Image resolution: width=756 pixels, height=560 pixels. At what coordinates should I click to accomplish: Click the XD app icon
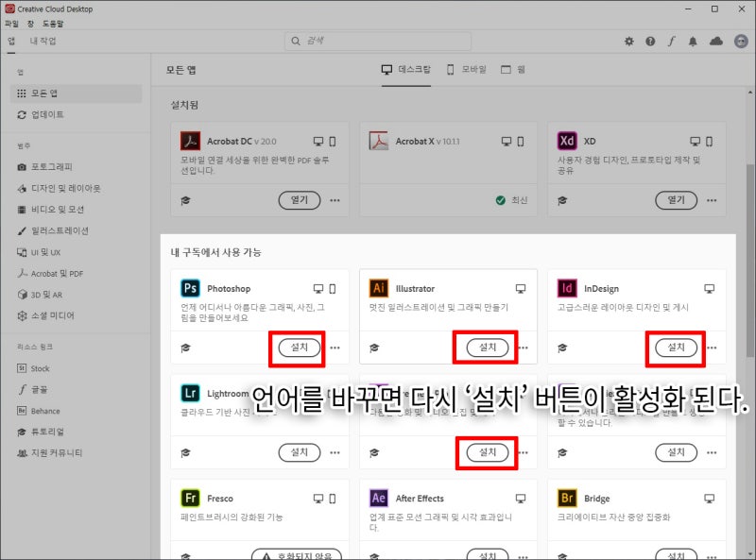coord(567,141)
